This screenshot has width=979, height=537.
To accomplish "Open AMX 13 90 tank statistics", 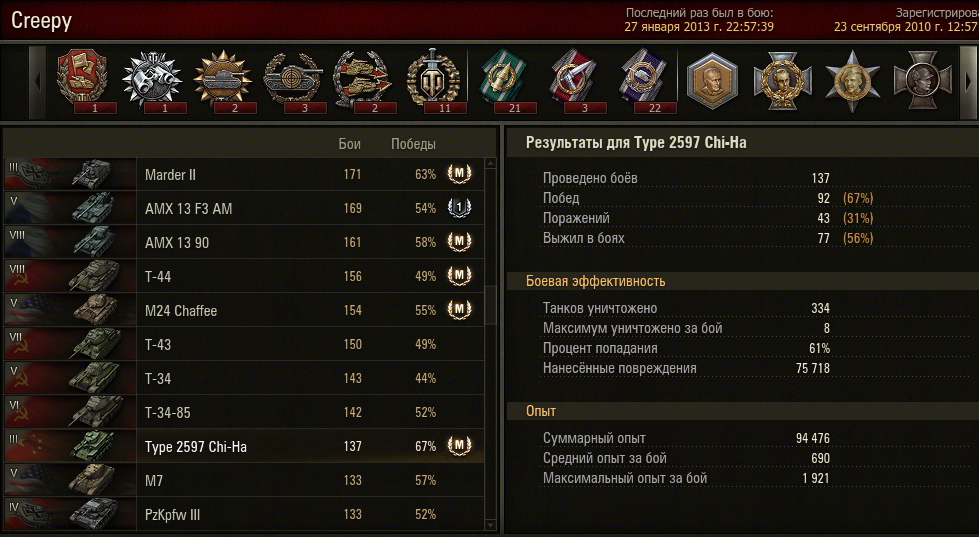I will (244, 242).
